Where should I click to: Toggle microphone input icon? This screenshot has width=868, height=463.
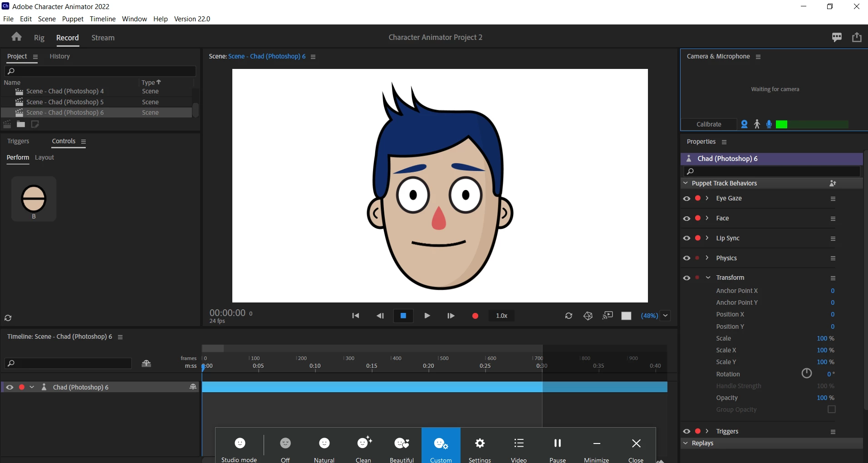click(769, 124)
